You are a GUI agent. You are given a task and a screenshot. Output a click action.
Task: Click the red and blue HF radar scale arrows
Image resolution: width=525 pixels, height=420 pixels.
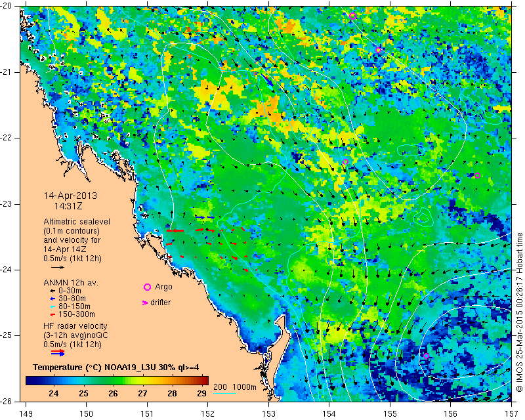pos(58,352)
